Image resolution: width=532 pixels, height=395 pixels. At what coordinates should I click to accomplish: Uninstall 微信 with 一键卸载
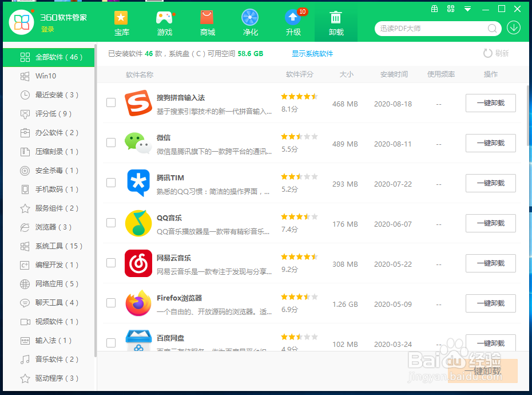[x=491, y=143]
